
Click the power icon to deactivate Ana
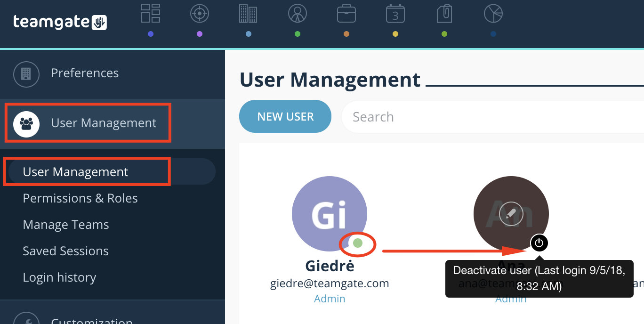539,243
